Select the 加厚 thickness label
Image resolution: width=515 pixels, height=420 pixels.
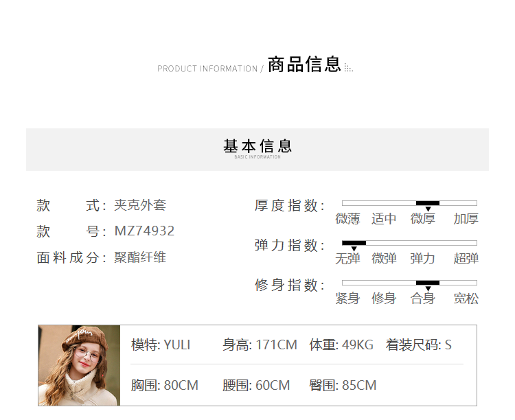point(466,219)
